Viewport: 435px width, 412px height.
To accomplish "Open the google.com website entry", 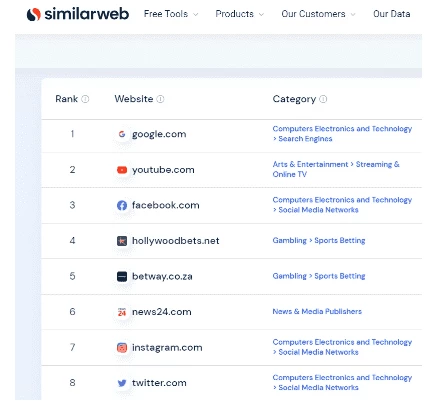I will point(159,134).
